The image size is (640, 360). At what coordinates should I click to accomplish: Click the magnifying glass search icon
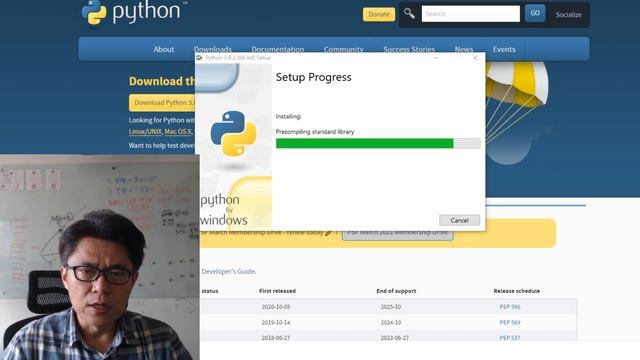[x=409, y=13]
